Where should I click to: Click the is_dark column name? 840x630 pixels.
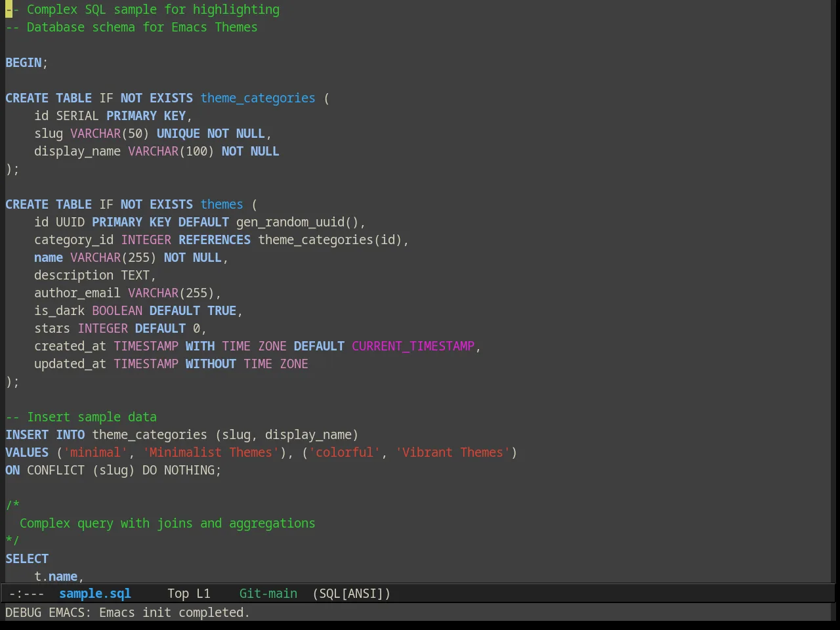click(x=59, y=310)
